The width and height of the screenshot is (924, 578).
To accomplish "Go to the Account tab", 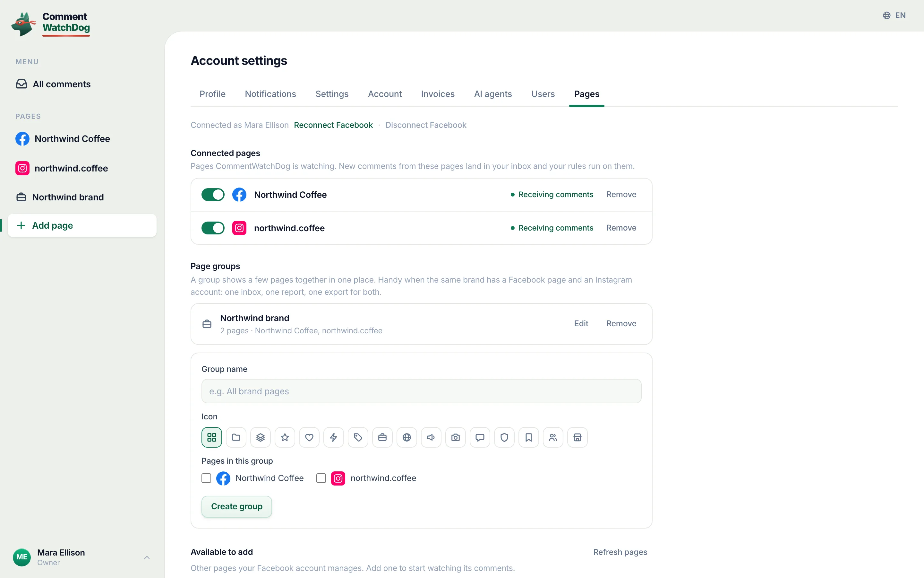I will [x=385, y=94].
